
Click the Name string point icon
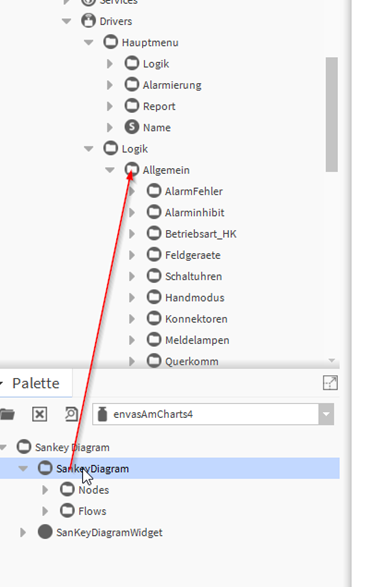131,127
